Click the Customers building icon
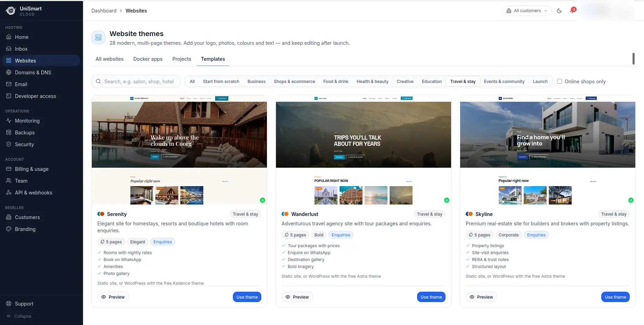The image size is (644, 325). click(9, 217)
